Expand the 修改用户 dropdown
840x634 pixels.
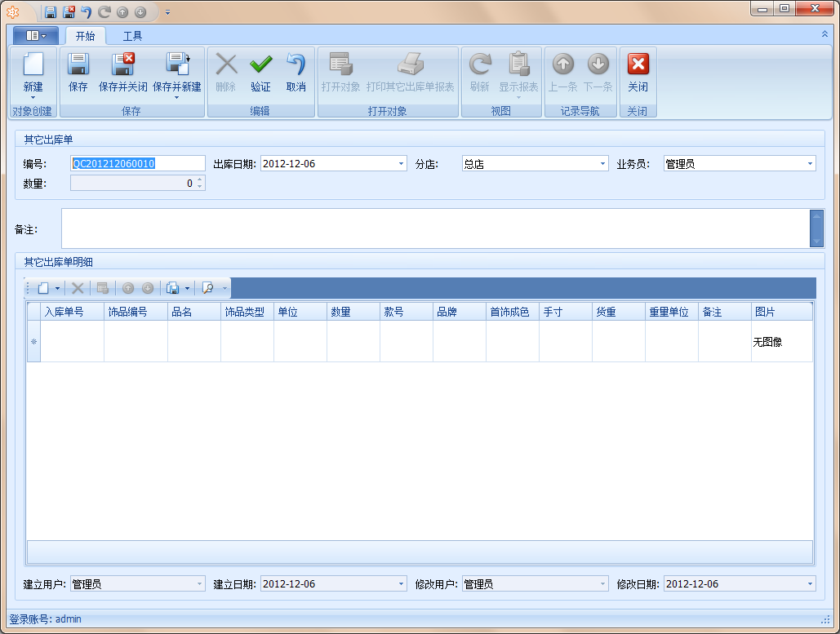pyautogui.click(x=602, y=584)
